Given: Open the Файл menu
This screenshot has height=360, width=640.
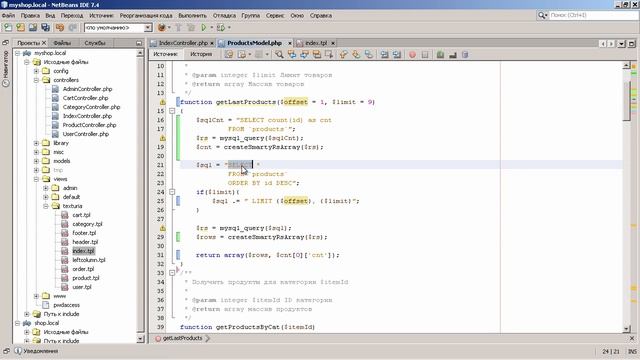Looking at the screenshot, I should click(x=8, y=16).
